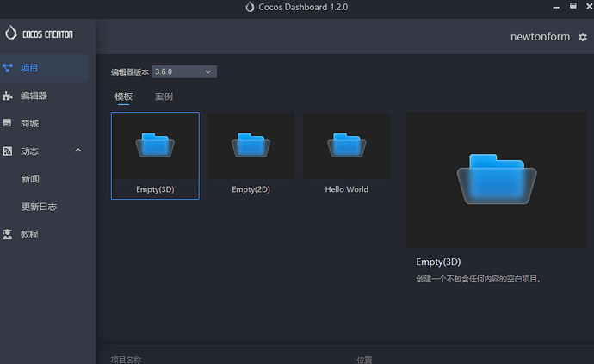Click the Cocos Creator logo in sidebar

pyautogui.click(x=38, y=34)
